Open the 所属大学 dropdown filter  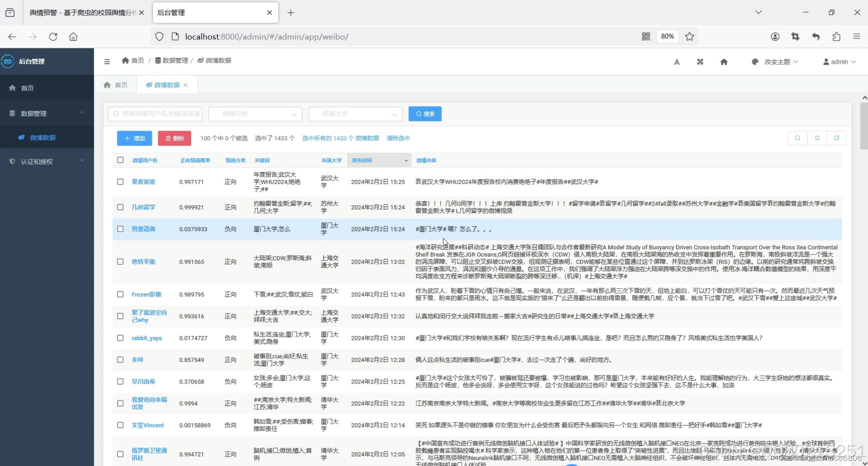pos(355,113)
